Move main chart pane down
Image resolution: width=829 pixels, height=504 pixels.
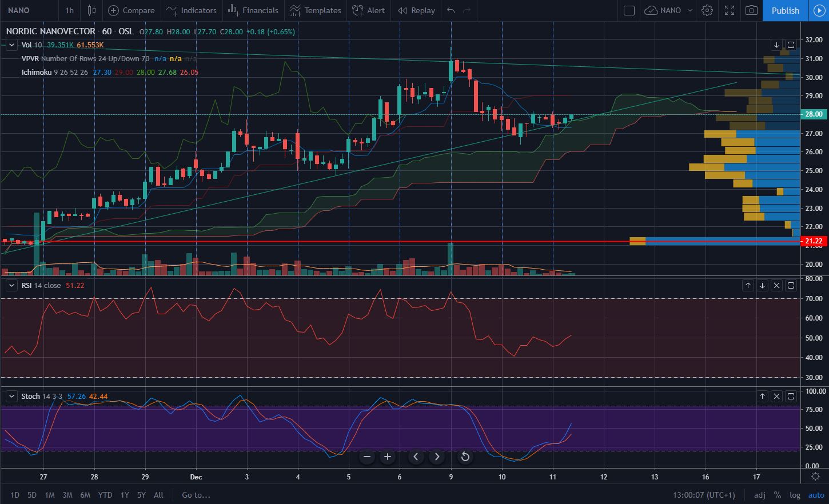(x=776, y=45)
